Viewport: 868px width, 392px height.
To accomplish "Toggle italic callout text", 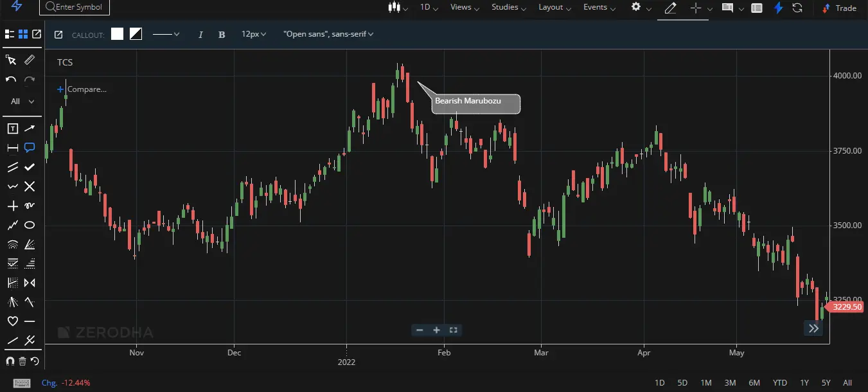I will coord(200,35).
